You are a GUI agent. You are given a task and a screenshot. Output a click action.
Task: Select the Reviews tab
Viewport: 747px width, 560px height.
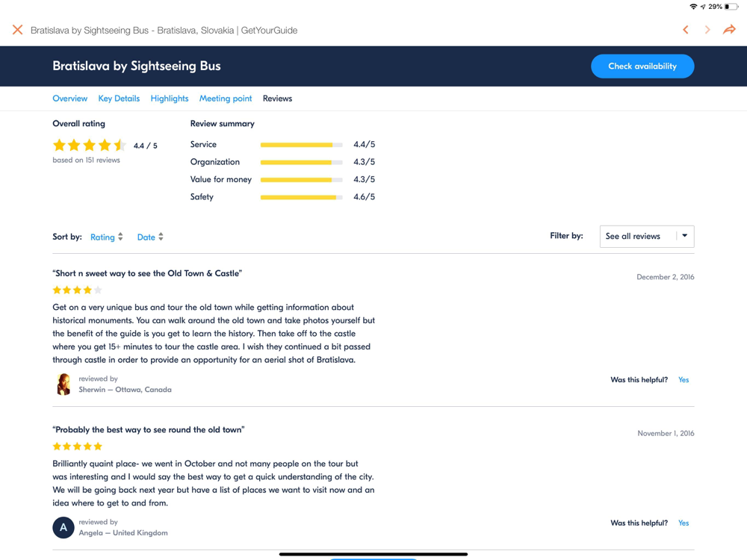pyautogui.click(x=277, y=99)
